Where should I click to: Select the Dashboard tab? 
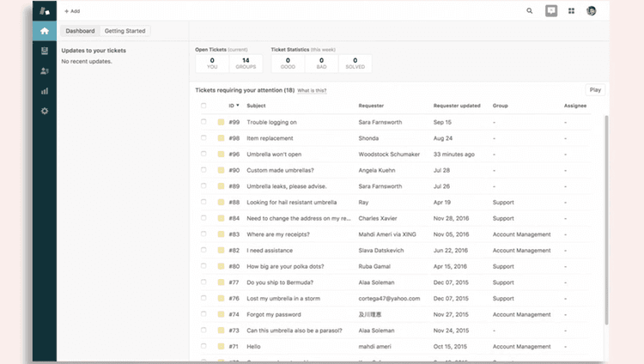(82, 31)
